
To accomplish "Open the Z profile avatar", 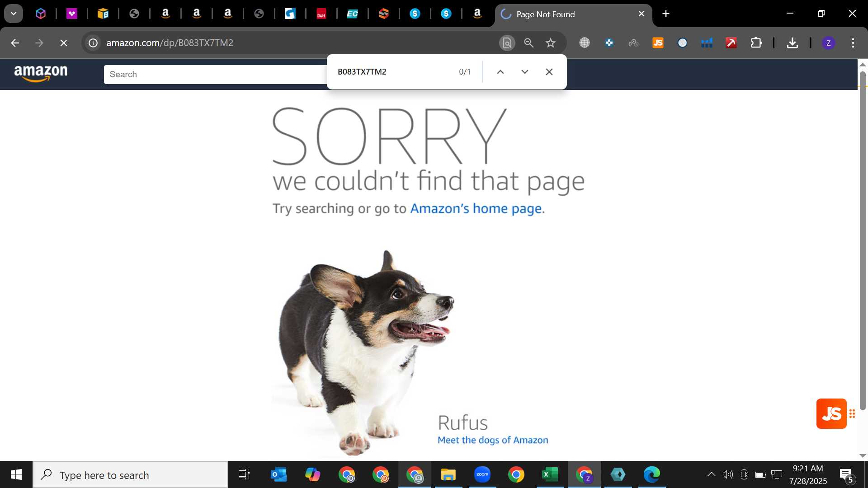I will click(x=828, y=43).
